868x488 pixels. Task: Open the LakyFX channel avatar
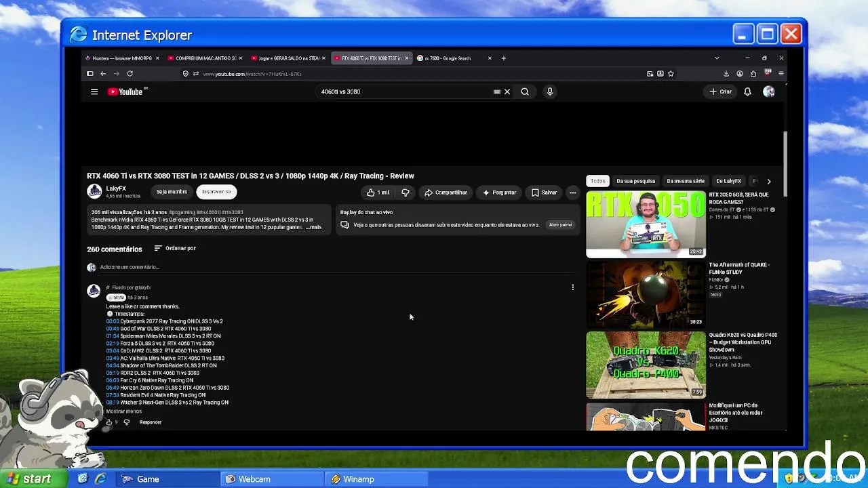point(94,192)
